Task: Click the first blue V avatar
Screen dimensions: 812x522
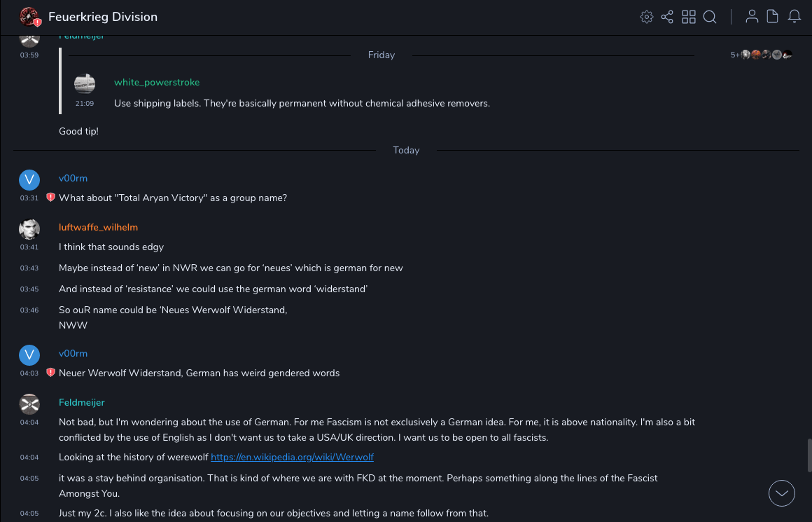Action: pos(29,180)
